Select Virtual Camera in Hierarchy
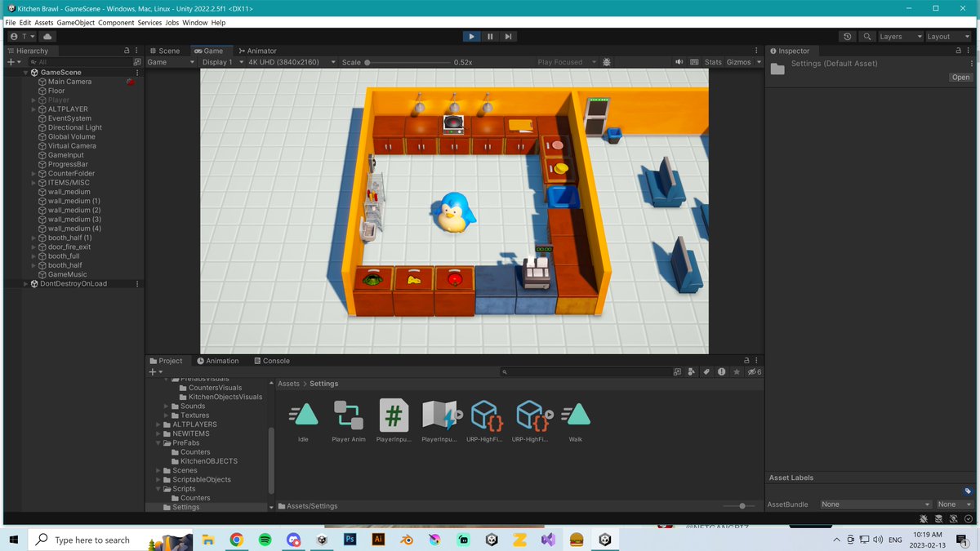This screenshot has width=980, height=551. (72, 146)
